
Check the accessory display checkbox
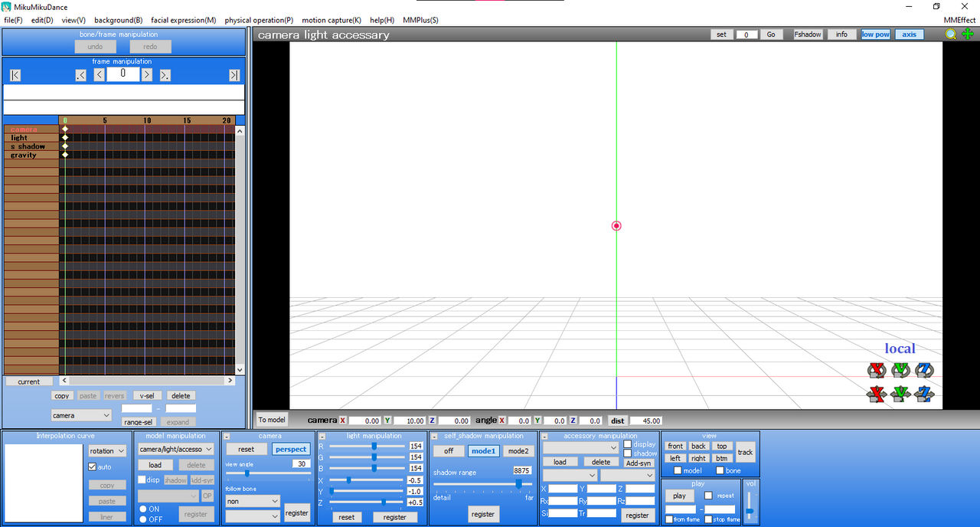click(628, 444)
